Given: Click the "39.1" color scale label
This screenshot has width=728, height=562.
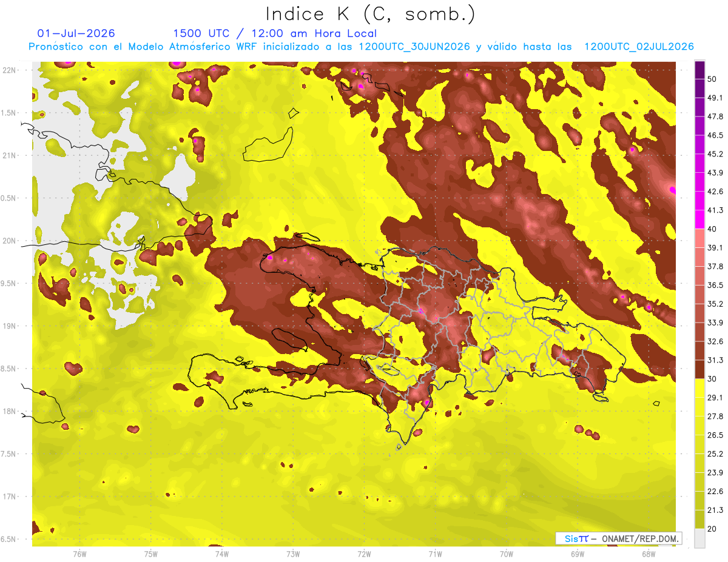Looking at the screenshot, I should (x=716, y=247).
